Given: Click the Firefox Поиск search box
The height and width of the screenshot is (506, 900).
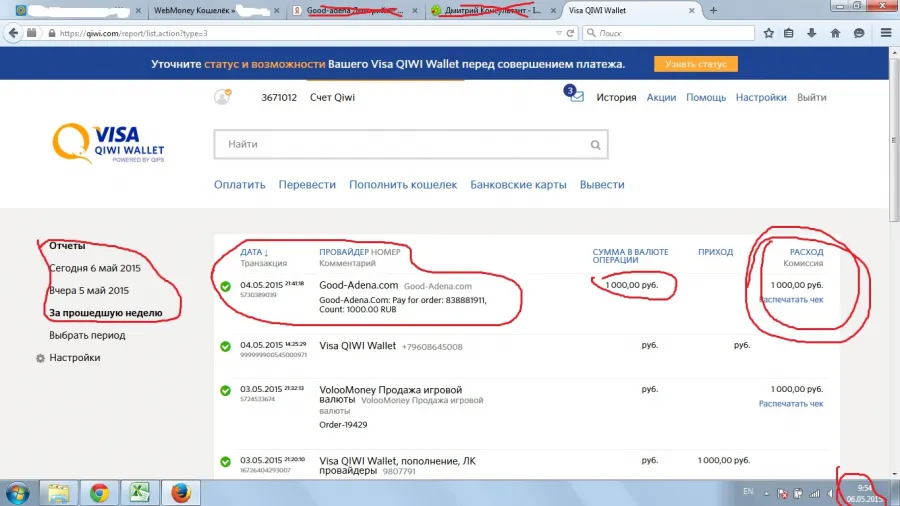Looking at the screenshot, I should point(668,33).
